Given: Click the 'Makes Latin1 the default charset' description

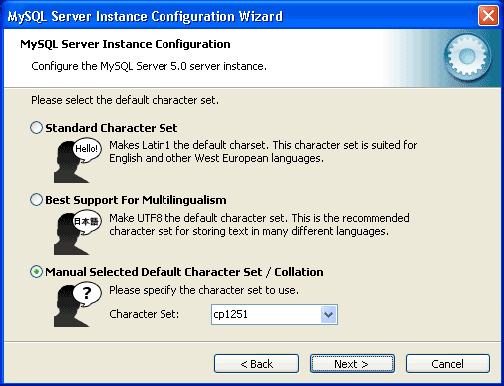Looking at the screenshot, I should coord(263,152).
